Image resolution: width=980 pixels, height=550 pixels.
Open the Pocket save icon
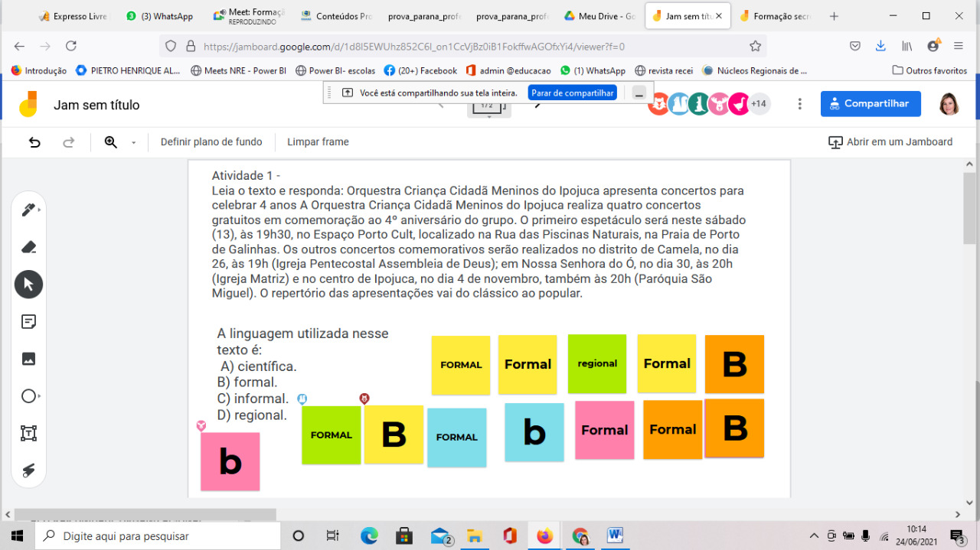point(854,46)
